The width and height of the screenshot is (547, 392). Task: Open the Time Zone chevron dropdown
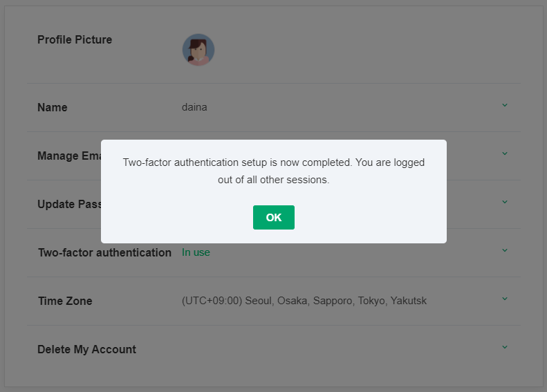coord(505,299)
